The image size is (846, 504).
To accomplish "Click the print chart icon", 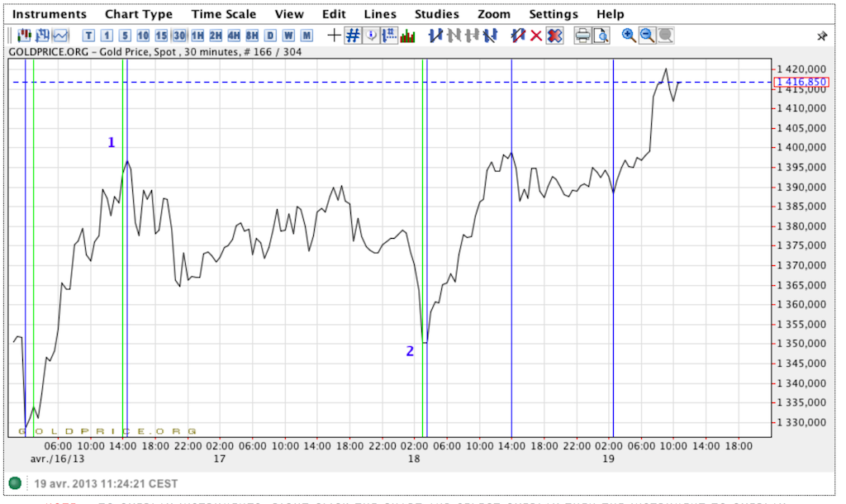I will (x=582, y=36).
